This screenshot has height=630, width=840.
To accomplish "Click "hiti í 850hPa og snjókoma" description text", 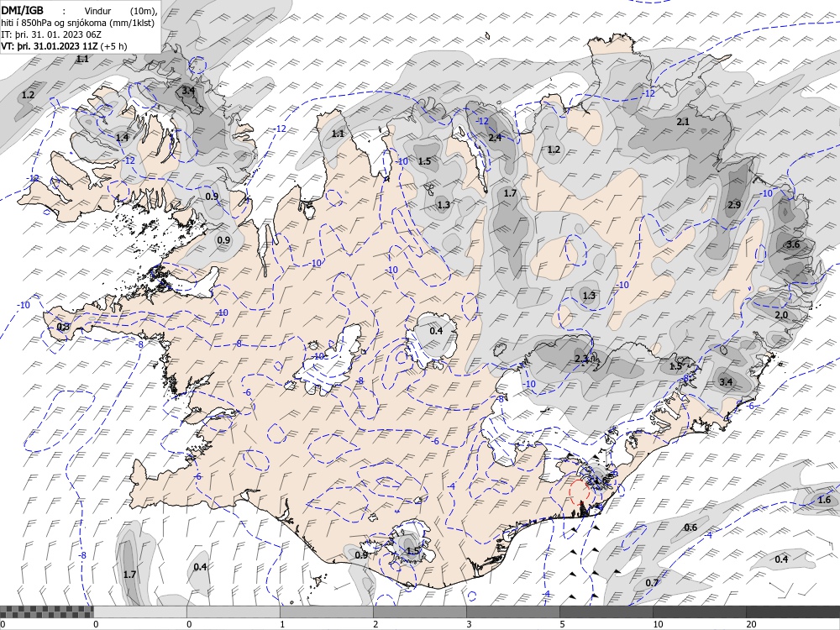I will (x=52, y=23).
